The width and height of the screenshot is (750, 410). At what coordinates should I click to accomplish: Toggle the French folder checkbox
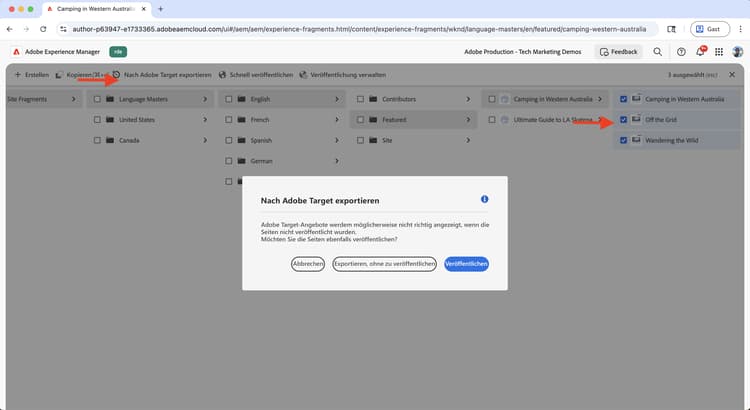click(229, 120)
